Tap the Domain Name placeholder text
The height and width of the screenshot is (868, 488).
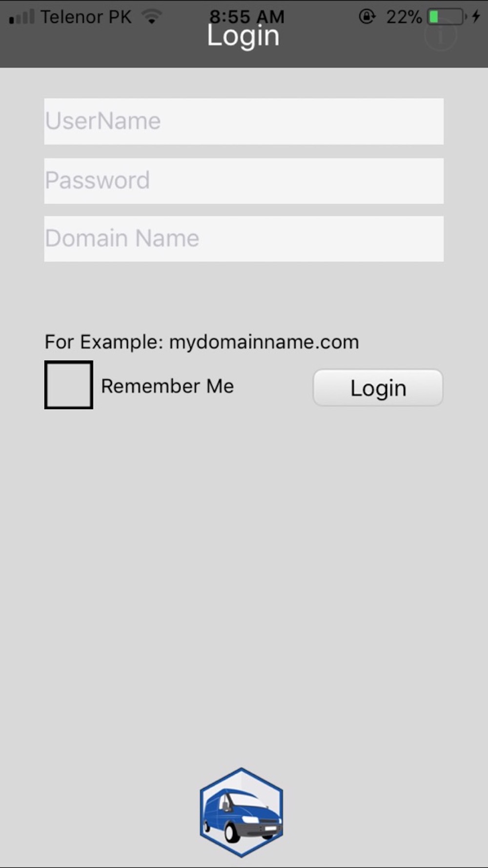(x=122, y=238)
